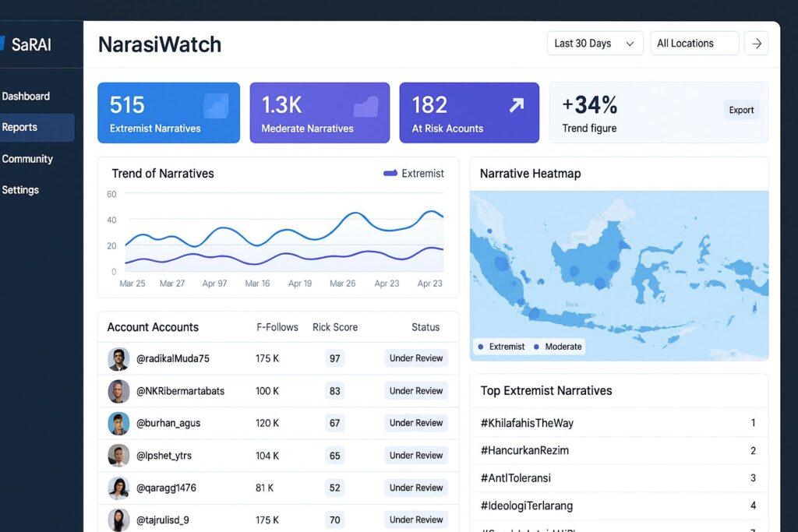Toggle Extremist series in the trend chart legend
Image resolution: width=798 pixels, height=532 pixels.
[x=414, y=174]
